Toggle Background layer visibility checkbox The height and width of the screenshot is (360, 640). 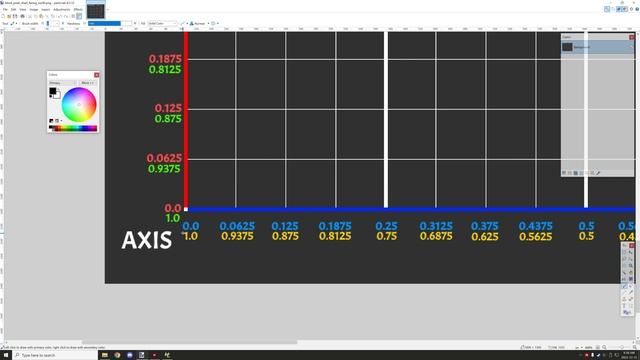[631, 47]
